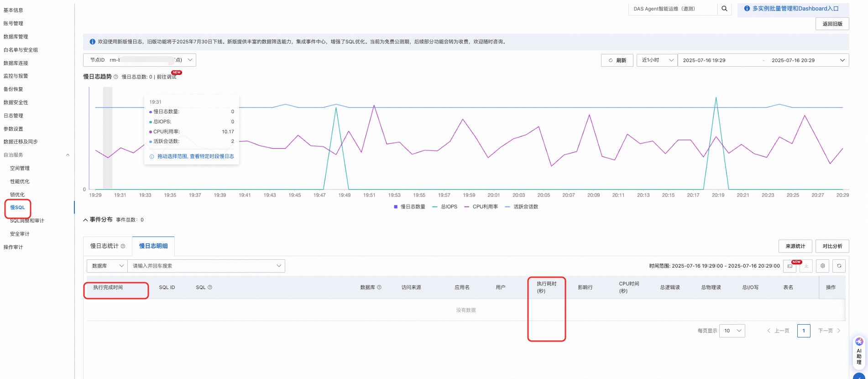Switch to the 慢日志明细 tab
This screenshot has height=379, width=868.
153,246
